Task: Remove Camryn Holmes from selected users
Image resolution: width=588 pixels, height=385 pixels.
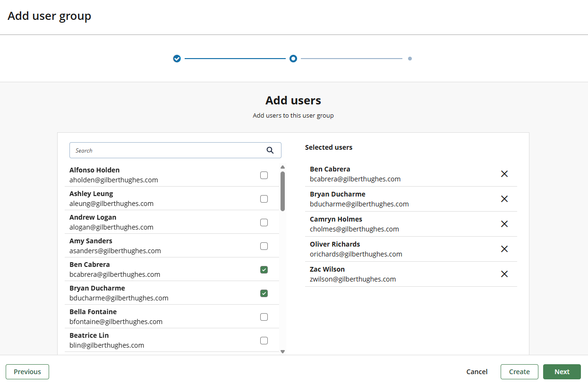Action: click(504, 224)
